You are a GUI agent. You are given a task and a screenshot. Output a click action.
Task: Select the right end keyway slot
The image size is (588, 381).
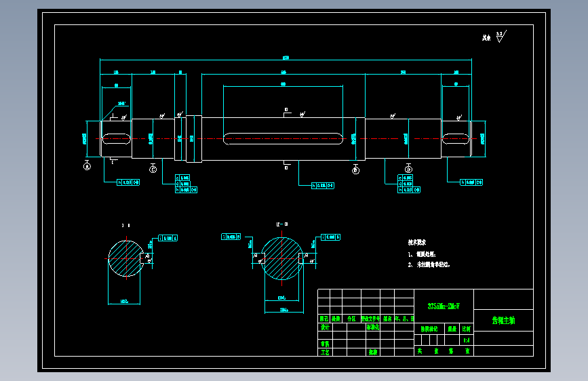tap(456, 139)
